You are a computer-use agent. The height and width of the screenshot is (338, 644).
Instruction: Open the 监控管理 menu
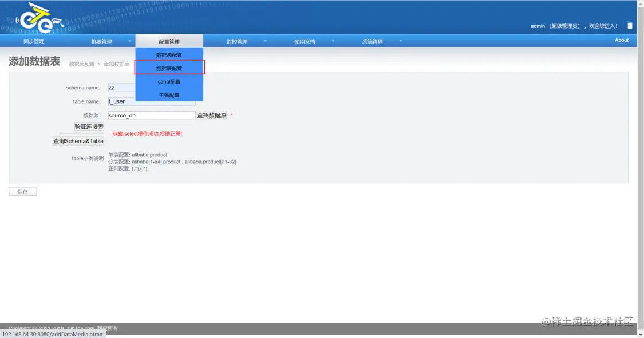point(237,41)
